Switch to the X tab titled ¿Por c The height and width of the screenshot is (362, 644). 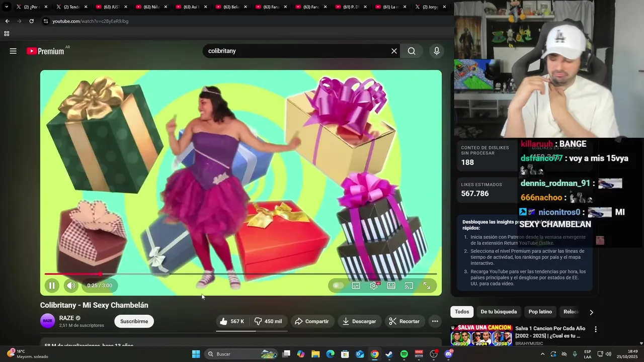coord(30,7)
